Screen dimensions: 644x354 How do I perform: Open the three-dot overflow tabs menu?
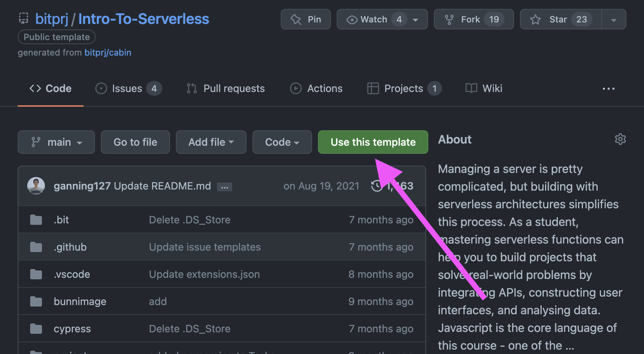(608, 89)
